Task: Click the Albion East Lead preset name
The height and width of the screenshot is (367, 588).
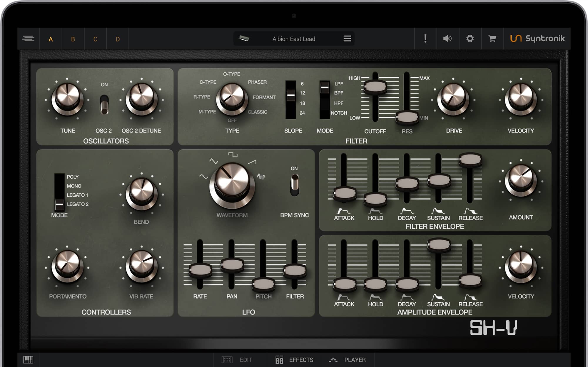Action: coord(294,39)
